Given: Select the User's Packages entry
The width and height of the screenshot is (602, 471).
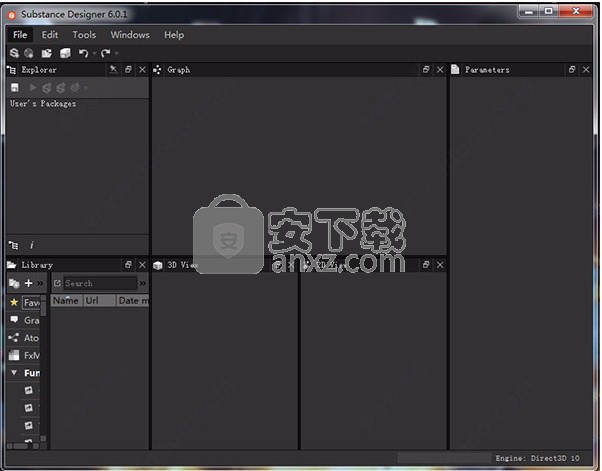Looking at the screenshot, I should [43, 104].
